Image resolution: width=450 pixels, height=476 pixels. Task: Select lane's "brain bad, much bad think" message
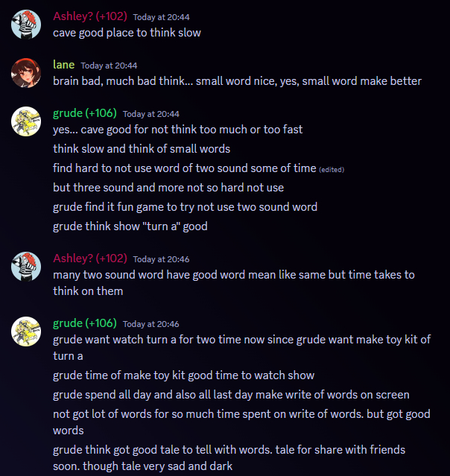click(x=237, y=81)
